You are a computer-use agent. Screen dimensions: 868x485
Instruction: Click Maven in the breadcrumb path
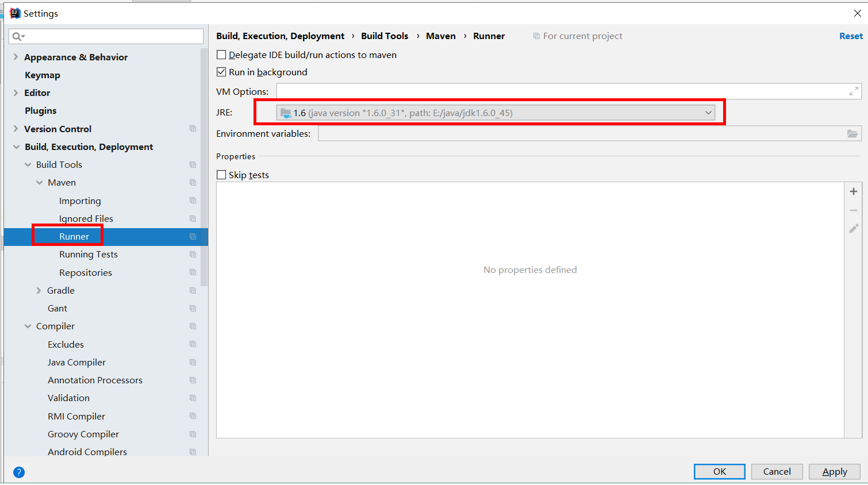click(441, 36)
